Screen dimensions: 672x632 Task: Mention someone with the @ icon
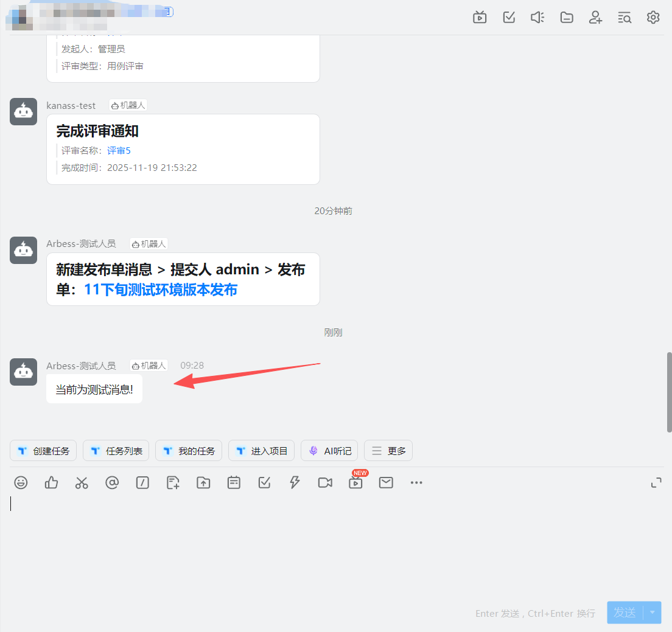[112, 482]
